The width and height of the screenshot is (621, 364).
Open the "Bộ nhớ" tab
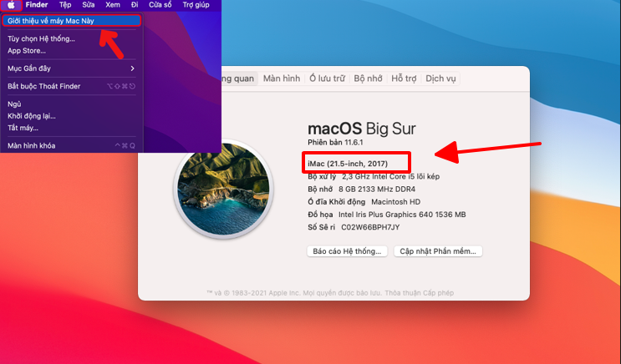click(x=368, y=78)
